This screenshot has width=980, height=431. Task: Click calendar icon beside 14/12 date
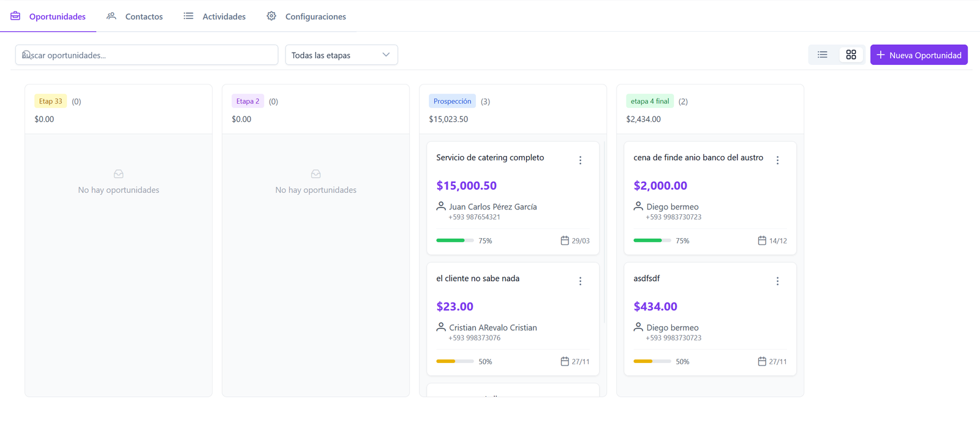coord(762,241)
